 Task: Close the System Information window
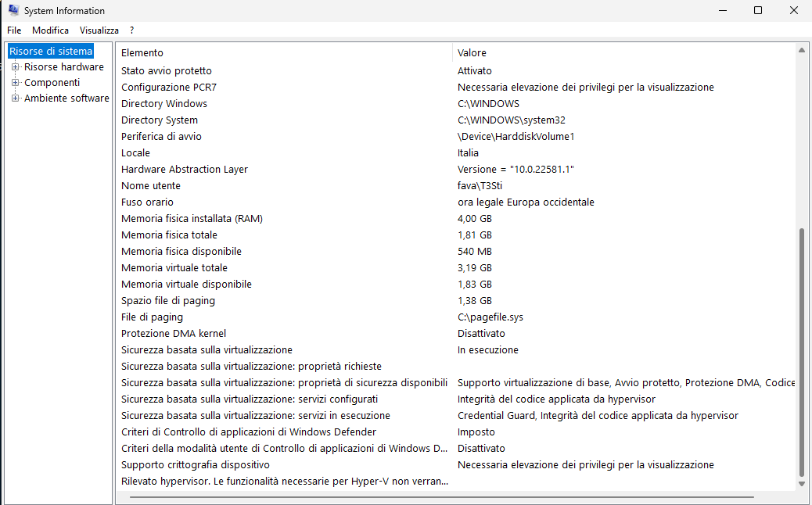(x=794, y=10)
